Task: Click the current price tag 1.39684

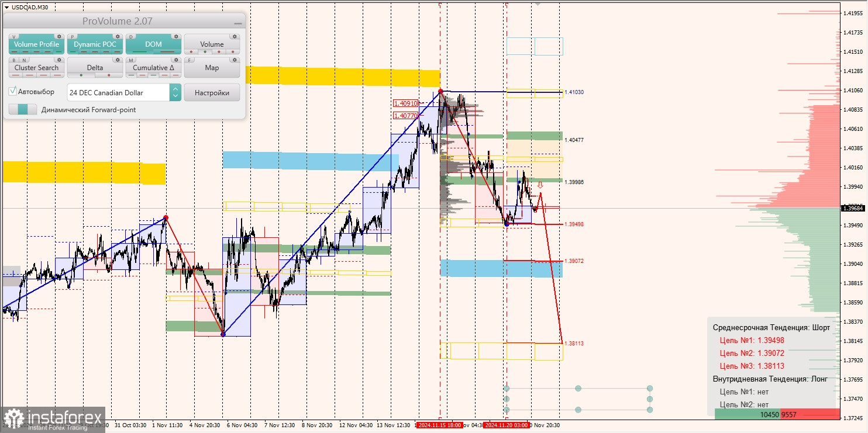Action: tap(853, 208)
